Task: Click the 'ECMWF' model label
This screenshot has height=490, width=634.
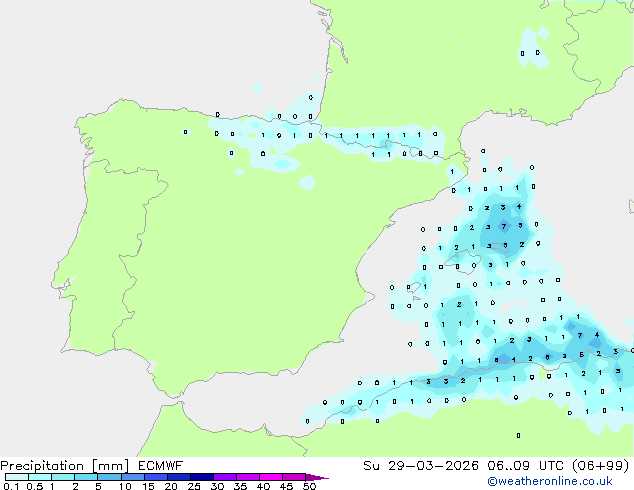Action: 161,466
